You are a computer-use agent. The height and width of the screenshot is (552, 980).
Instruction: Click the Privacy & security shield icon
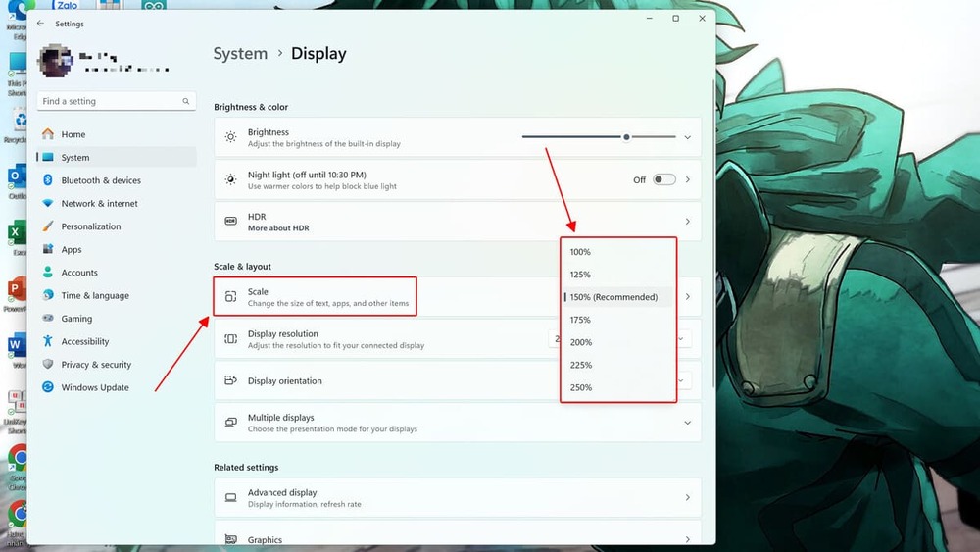point(47,365)
